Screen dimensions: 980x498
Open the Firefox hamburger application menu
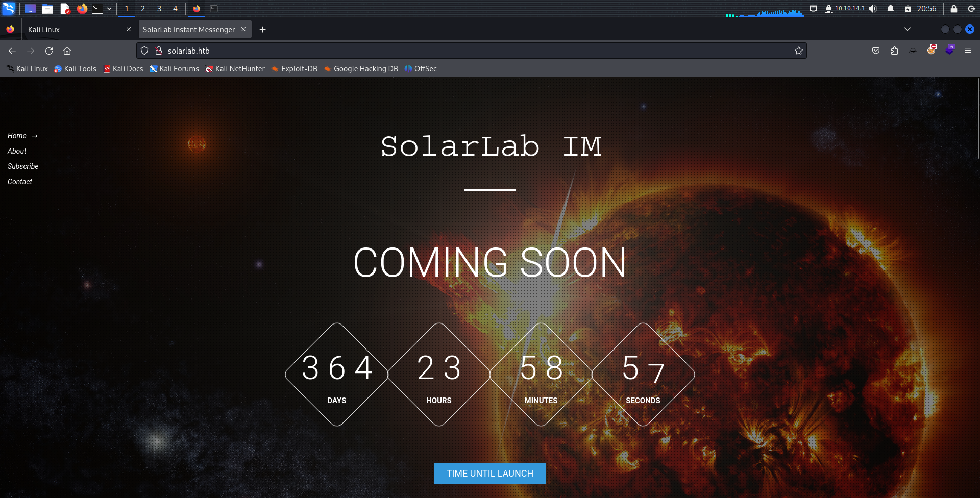point(967,51)
